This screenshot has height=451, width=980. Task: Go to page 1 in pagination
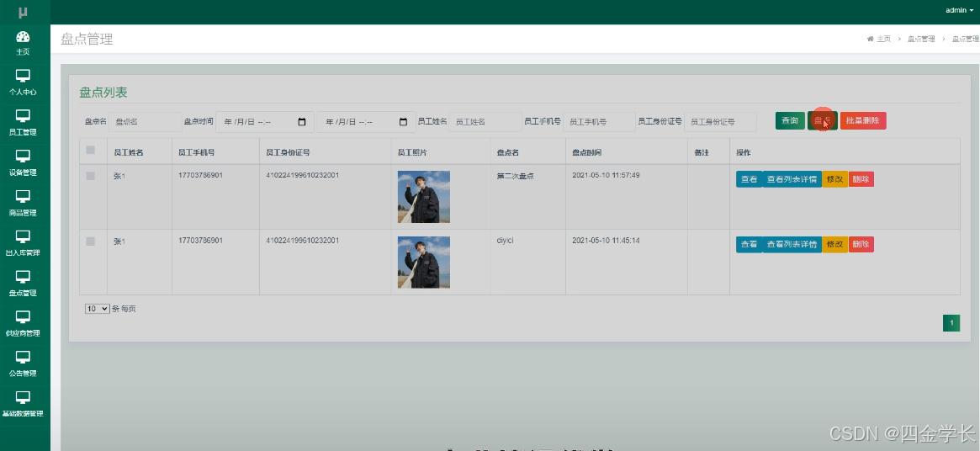tap(951, 323)
